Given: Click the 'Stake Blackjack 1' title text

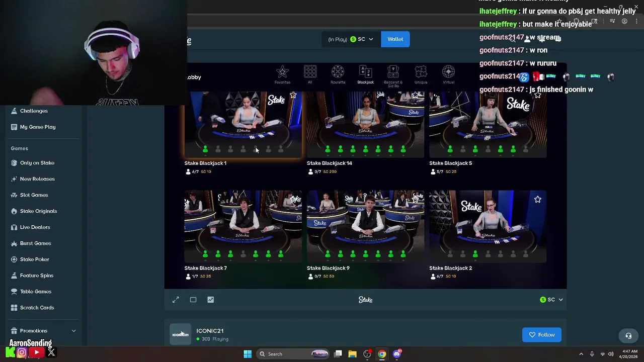Looking at the screenshot, I should click(205, 163).
